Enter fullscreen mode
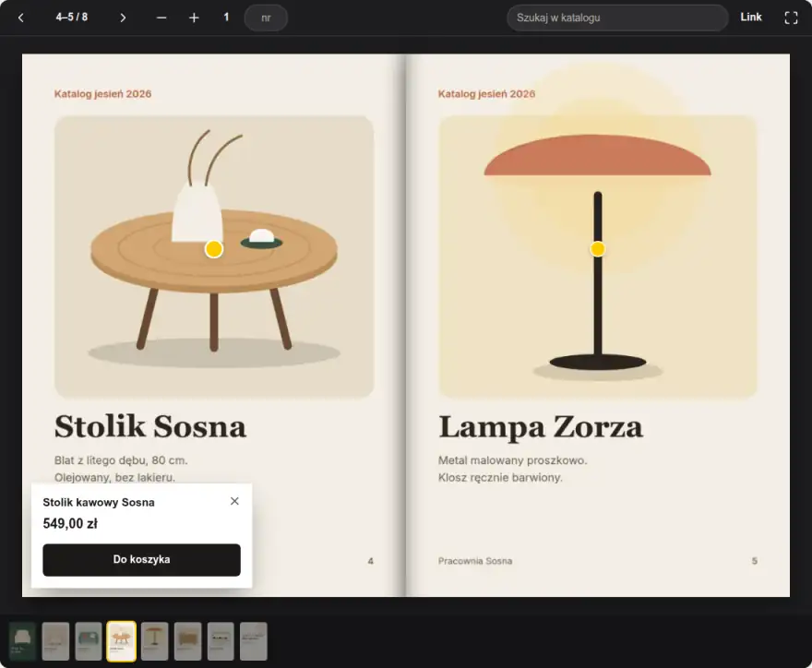Viewport: 812px width, 668px height. tap(791, 18)
